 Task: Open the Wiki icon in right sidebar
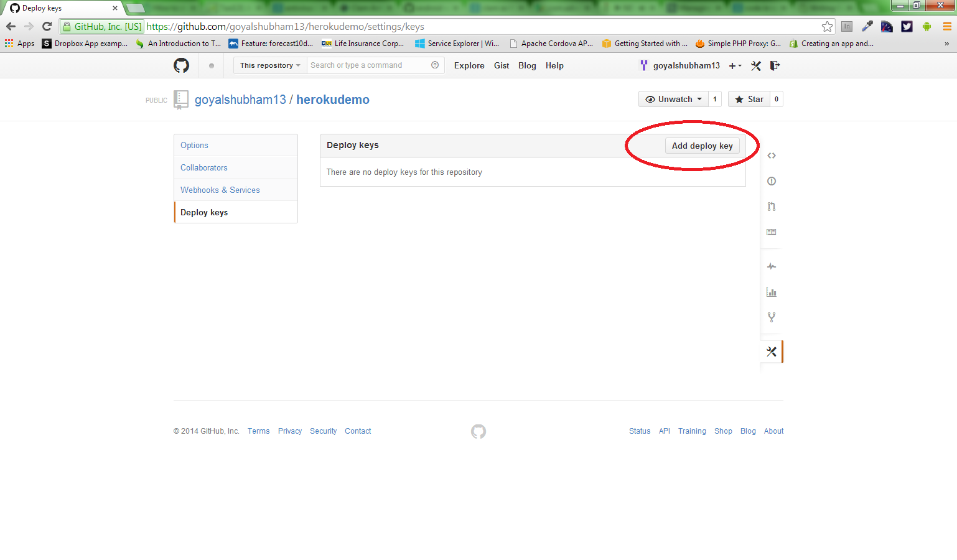(x=772, y=232)
